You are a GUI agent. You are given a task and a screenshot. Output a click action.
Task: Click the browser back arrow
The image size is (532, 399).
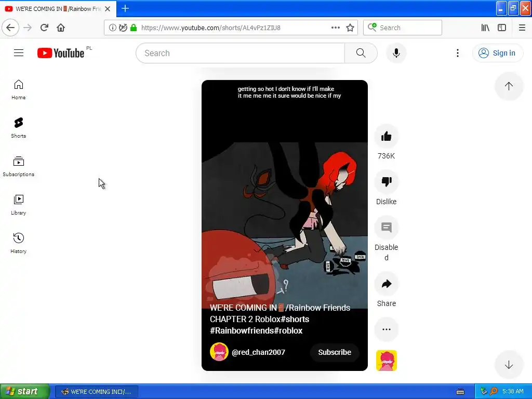point(10,28)
